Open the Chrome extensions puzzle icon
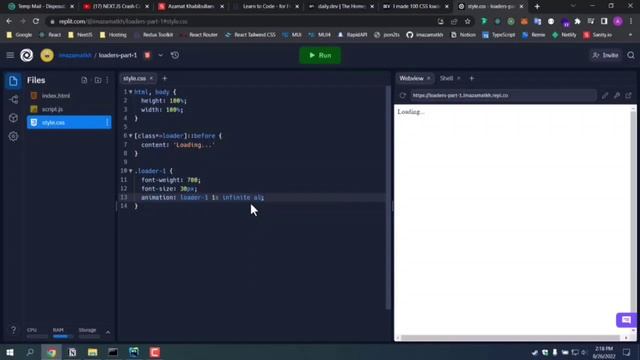Image resolution: width=640 pixels, height=360 pixels. pyautogui.click(x=578, y=21)
